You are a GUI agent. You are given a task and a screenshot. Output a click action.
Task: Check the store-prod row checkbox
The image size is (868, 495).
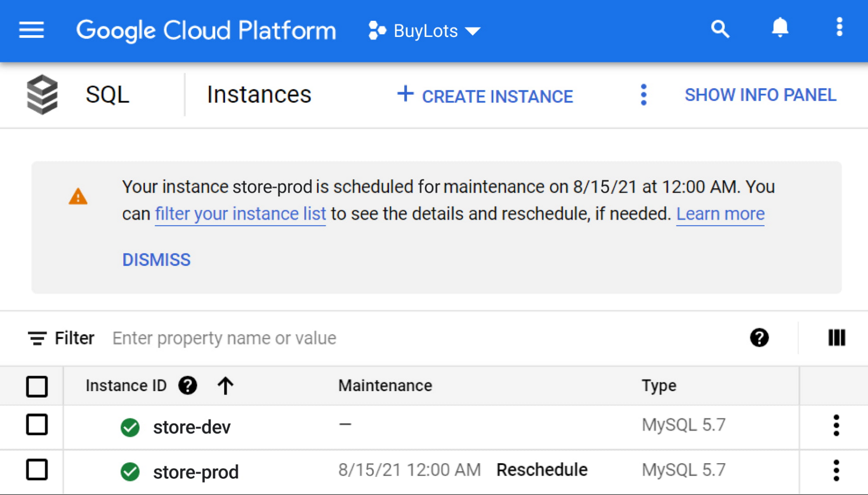pyautogui.click(x=37, y=470)
